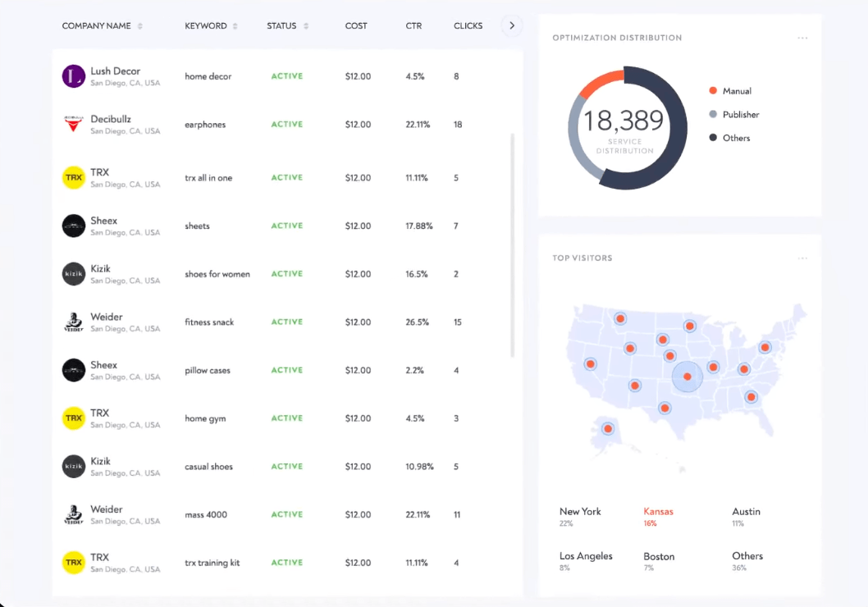The height and width of the screenshot is (607, 868).
Task: Toggle the Publisher legend item
Action: coord(740,115)
